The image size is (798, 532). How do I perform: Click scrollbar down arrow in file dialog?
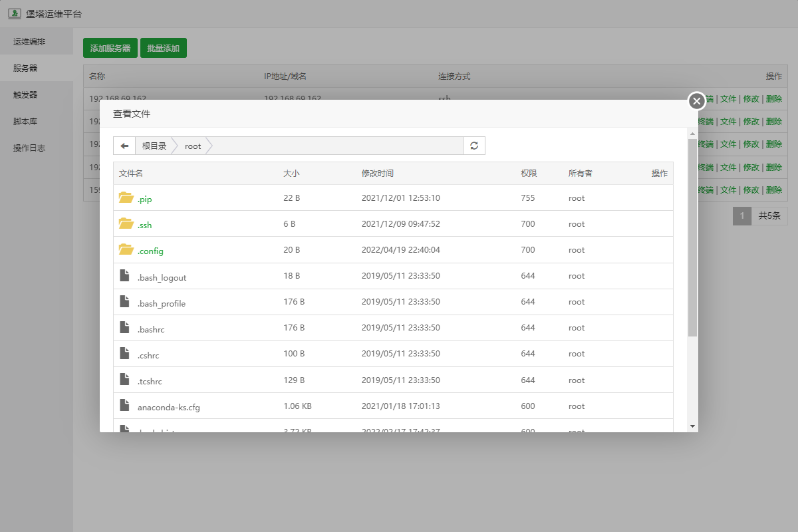pyautogui.click(x=692, y=426)
